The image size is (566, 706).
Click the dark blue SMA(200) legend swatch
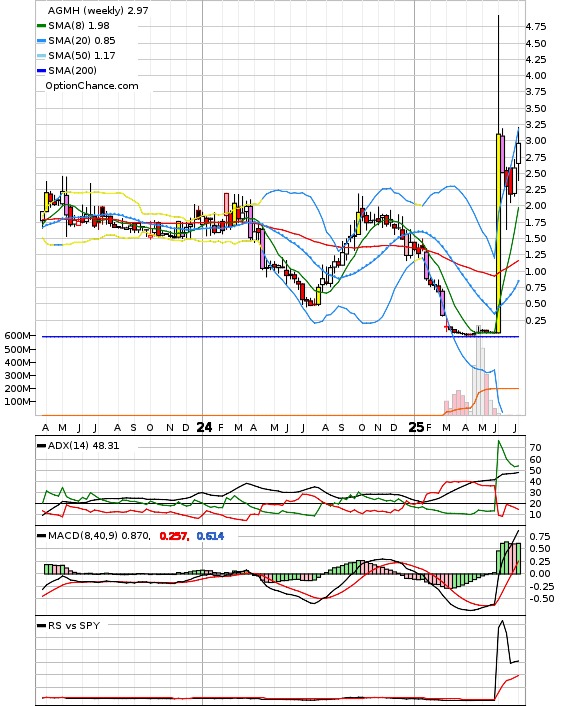coord(41,70)
